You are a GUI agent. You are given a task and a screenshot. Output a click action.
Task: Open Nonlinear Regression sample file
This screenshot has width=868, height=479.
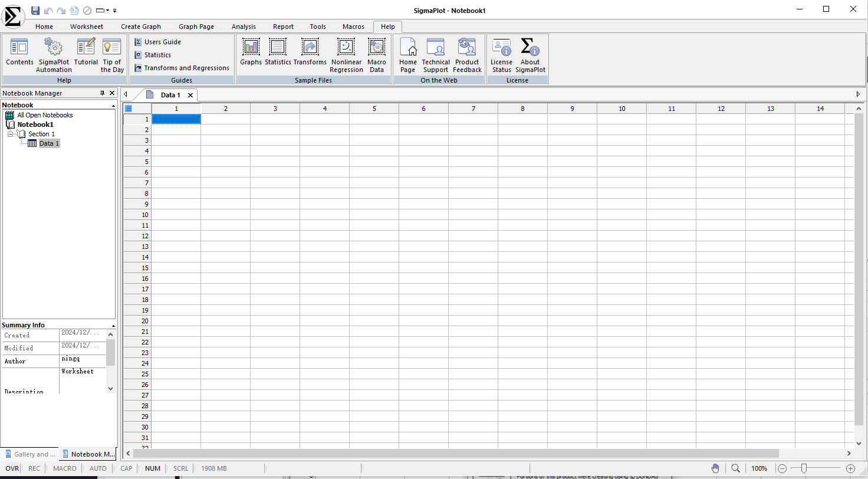[x=347, y=55]
